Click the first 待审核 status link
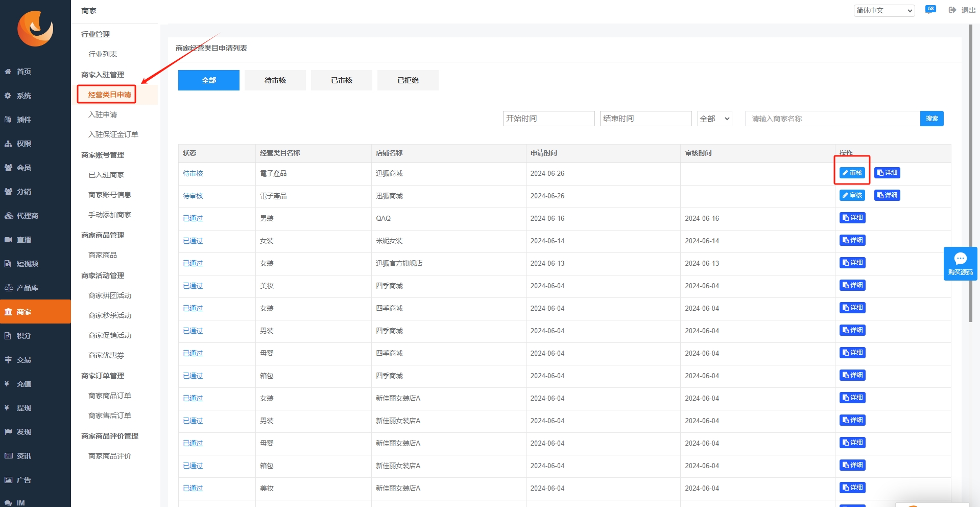The height and width of the screenshot is (507, 980). point(193,174)
